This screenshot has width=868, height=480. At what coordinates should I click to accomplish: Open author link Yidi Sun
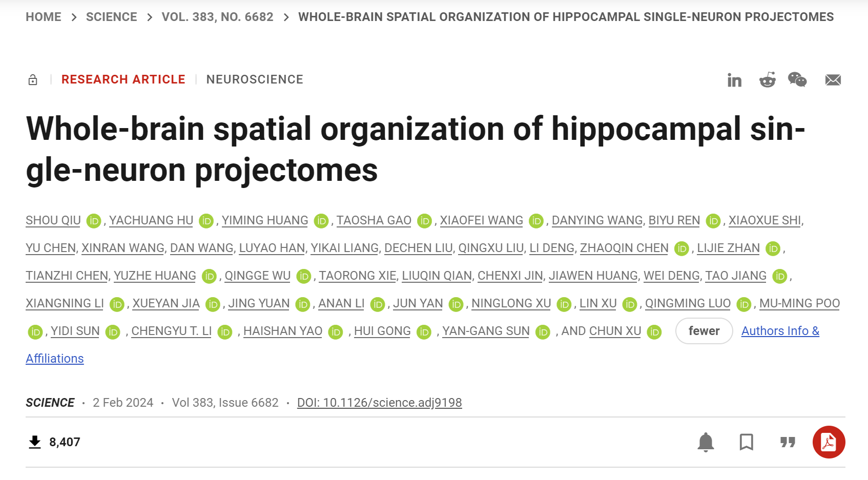(75, 331)
